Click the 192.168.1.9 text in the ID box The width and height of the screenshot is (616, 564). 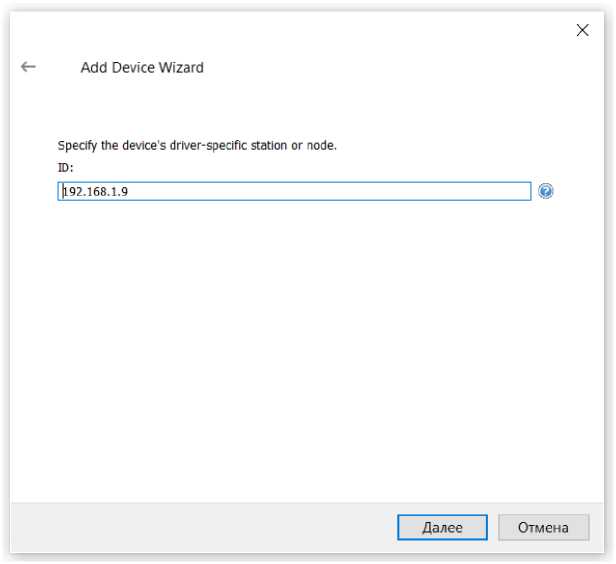[94, 191]
